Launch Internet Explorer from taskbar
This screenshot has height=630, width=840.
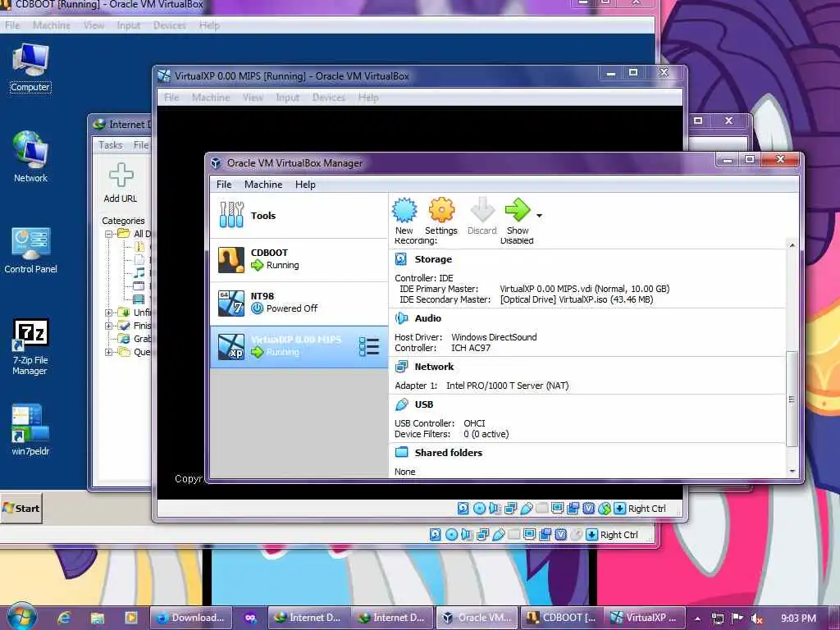pyautogui.click(x=64, y=618)
